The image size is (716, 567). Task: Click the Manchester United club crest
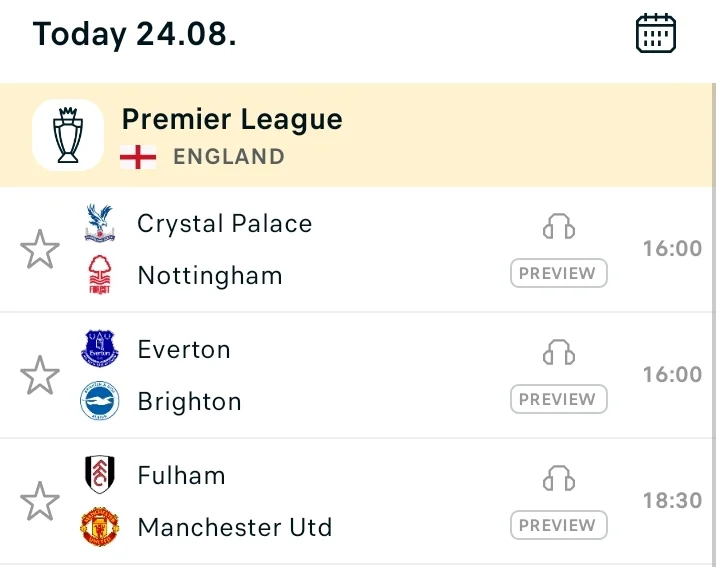click(x=100, y=526)
